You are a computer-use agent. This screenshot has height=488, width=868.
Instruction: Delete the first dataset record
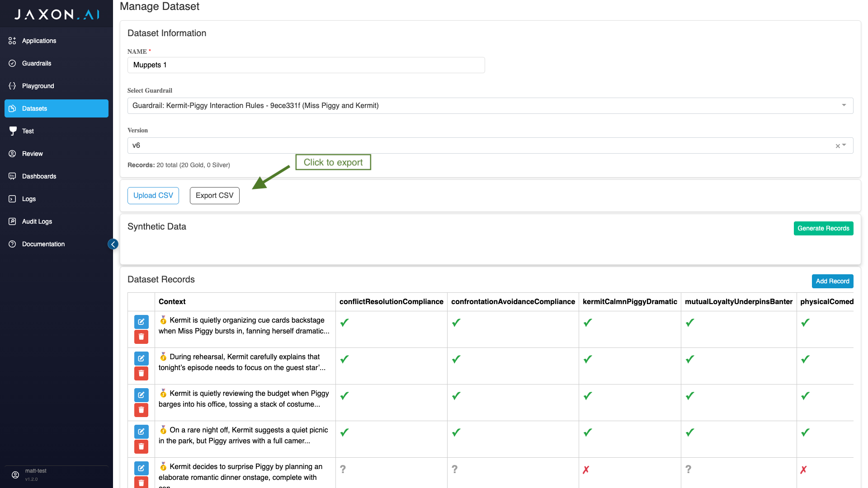(x=141, y=337)
